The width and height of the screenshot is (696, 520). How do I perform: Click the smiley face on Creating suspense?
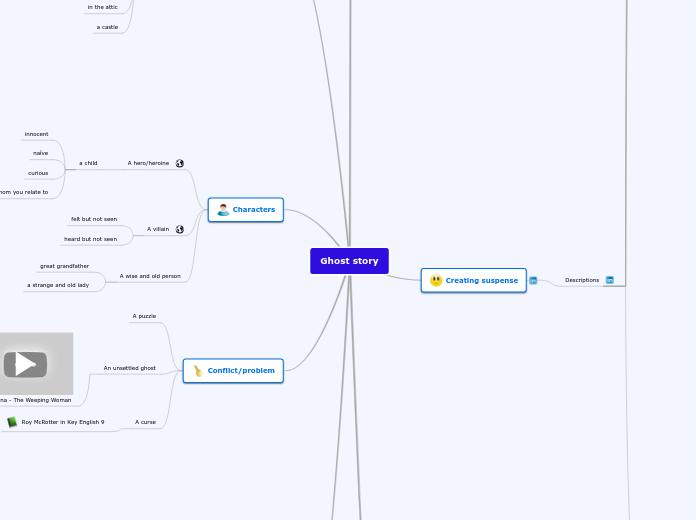[436, 281]
